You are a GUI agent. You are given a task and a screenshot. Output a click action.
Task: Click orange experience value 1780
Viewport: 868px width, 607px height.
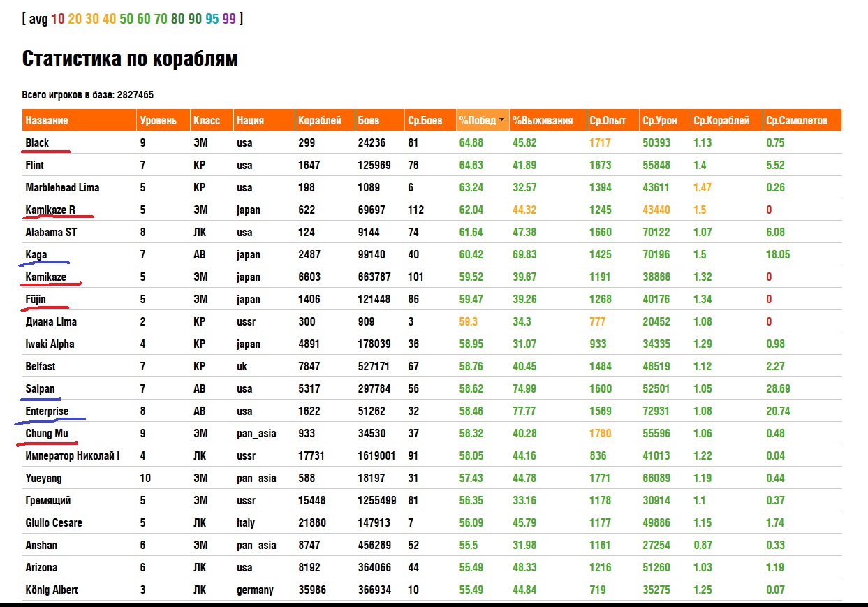[x=600, y=433]
